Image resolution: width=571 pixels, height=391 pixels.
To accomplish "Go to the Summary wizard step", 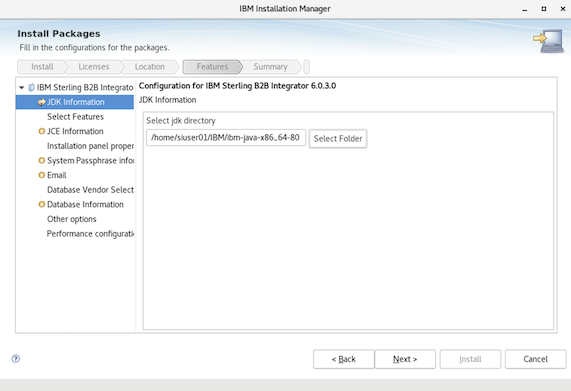I will 270,67.
